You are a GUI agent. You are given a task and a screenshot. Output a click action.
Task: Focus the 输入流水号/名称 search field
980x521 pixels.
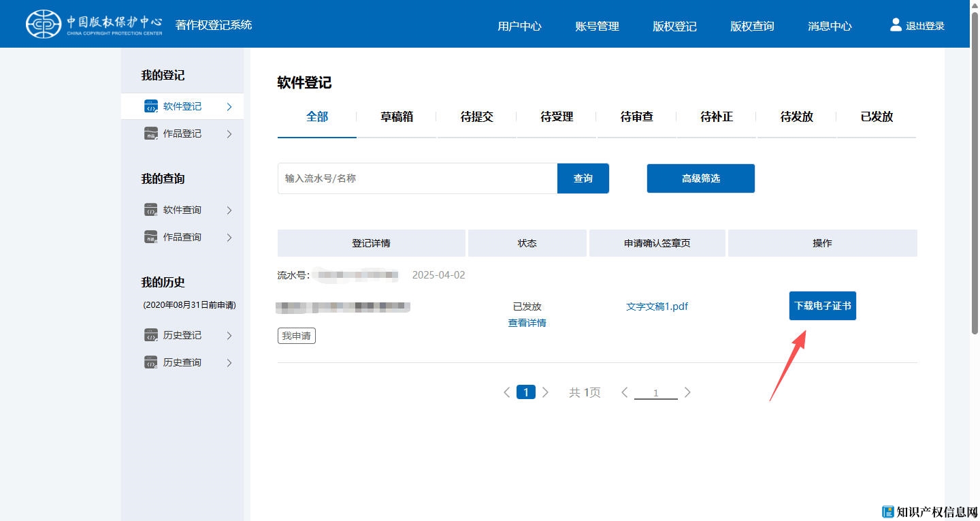pos(416,178)
